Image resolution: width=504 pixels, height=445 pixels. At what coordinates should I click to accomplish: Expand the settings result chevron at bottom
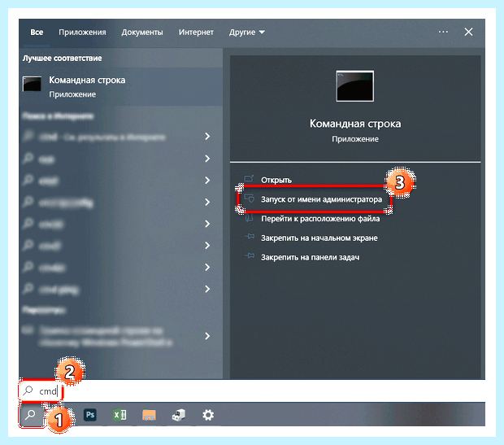(207, 336)
